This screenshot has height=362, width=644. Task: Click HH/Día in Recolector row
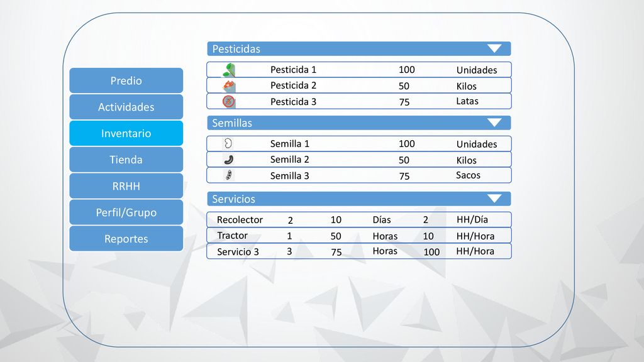[x=472, y=219]
